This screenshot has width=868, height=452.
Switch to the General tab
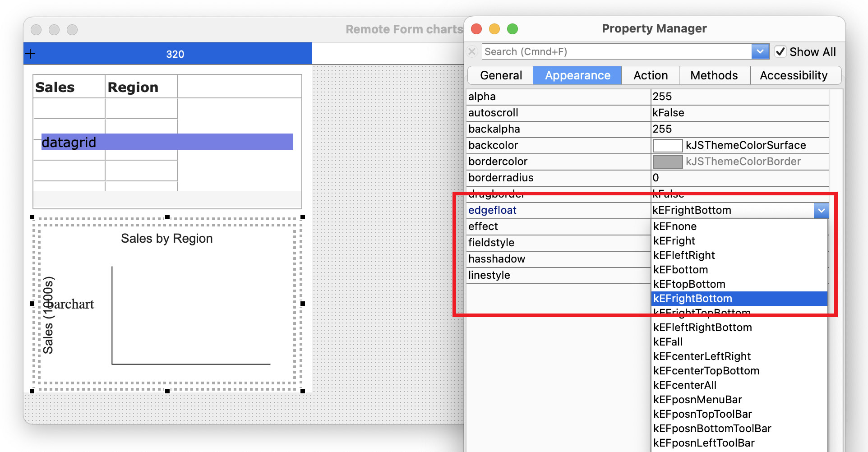(x=501, y=75)
